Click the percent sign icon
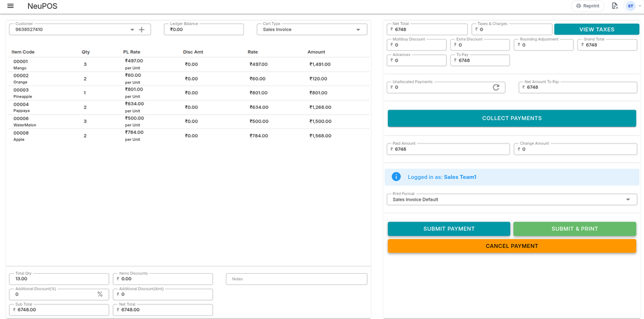The height and width of the screenshot is (319, 644). 100,294
